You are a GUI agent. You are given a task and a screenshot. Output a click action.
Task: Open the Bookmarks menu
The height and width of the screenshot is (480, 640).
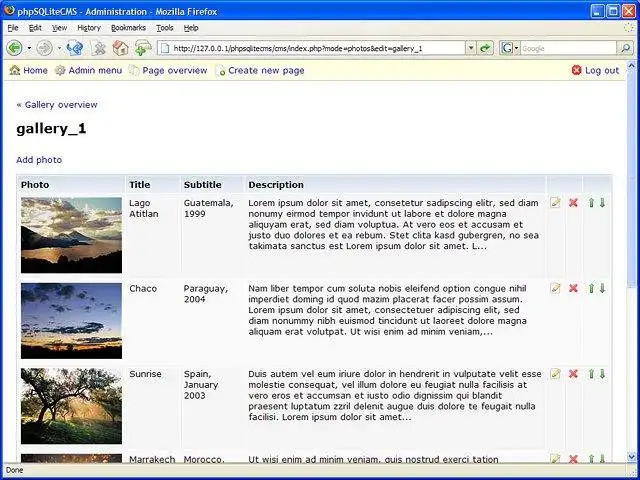point(128,28)
